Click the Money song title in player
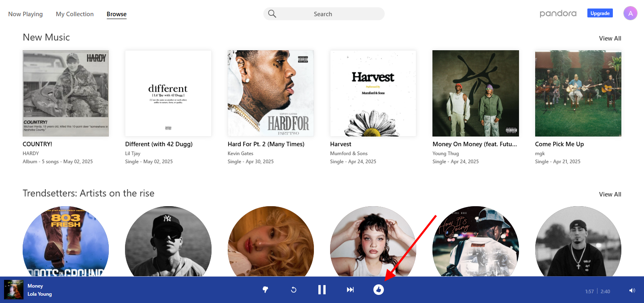 [35, 286]
